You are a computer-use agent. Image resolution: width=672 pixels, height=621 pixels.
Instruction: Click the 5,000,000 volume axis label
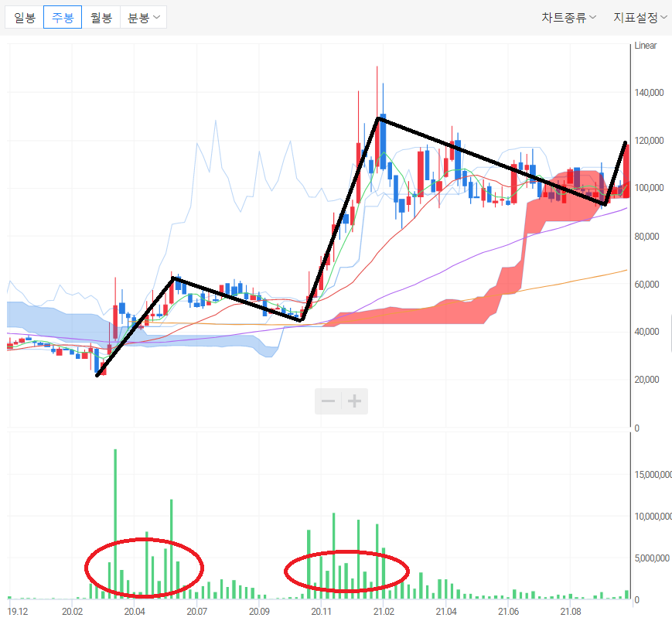(652, 558)
